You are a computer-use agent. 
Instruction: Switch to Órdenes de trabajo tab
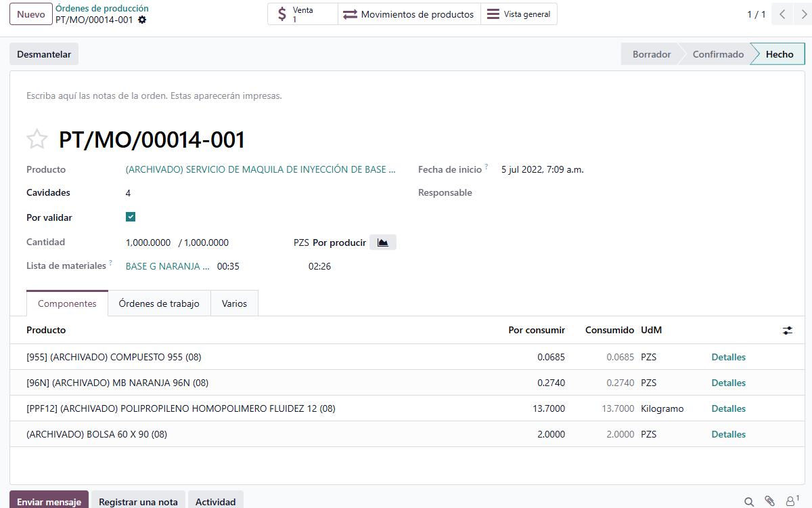[159, 303]
